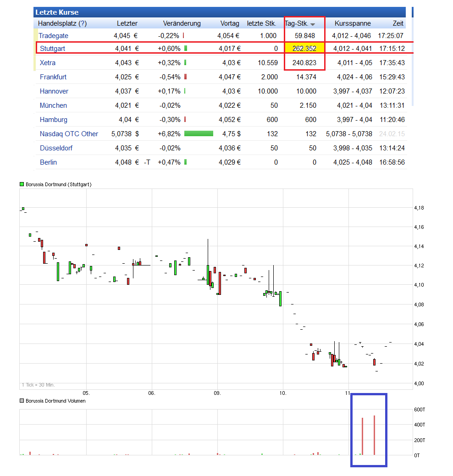The height and width of the screenshot is (476, 453).
Task: Open the Tradegate exchange link
Action: (53, 36)
